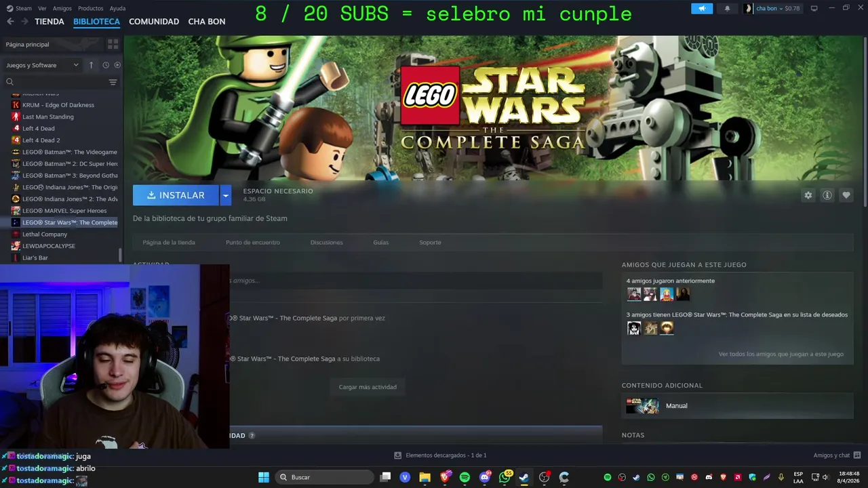Viewport: 868px width, 488px height.
Task: Open the TIENDA section
Action: click(50, 22)
